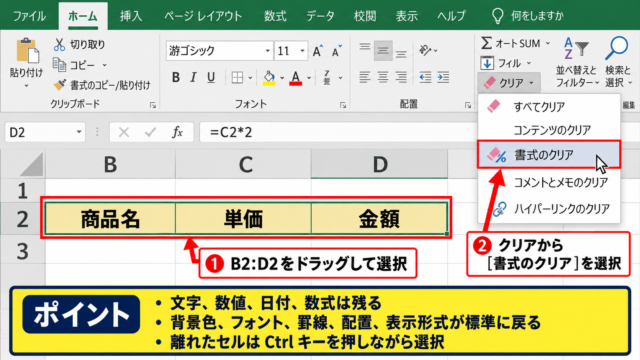
Task: Decrease indent
Action: coord(425,77)
